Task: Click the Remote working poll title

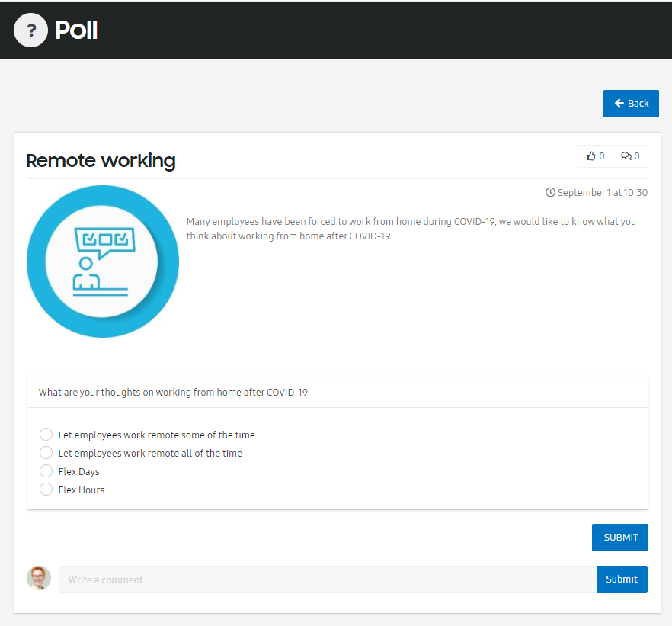Action: [101, 161]
